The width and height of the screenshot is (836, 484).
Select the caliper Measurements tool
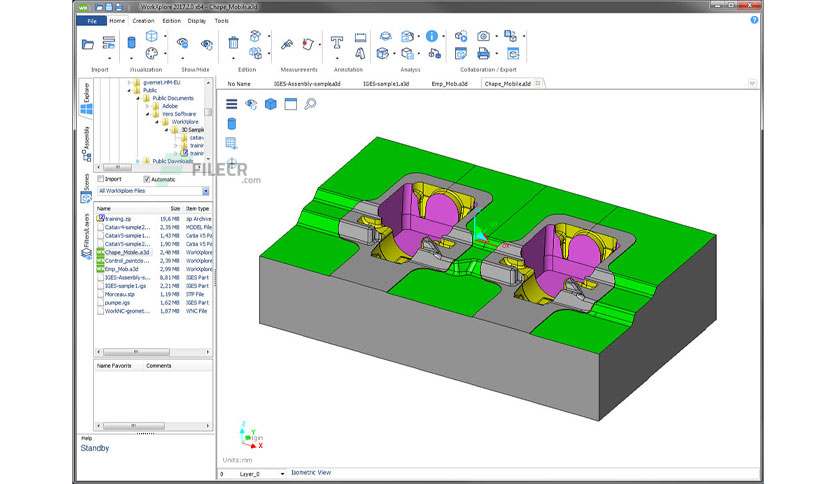pyautogui.click(x=287, y=44)
